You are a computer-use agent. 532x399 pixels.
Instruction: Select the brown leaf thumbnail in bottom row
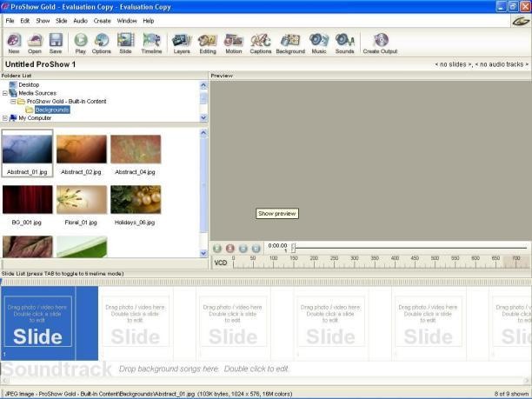click(28, 247)
